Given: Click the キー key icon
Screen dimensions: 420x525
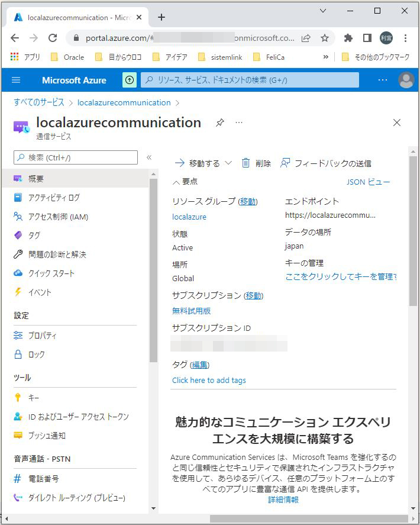Looking at the screenshot, I should click(18, 397).
